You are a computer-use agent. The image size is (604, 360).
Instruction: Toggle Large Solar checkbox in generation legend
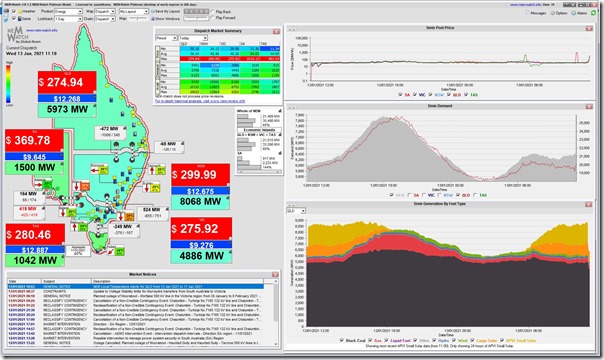click(x=473, y=340)
